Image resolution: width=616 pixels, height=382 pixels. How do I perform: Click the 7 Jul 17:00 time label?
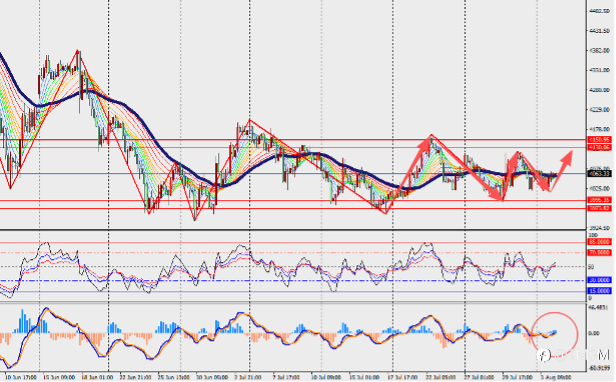pos(286,378)
